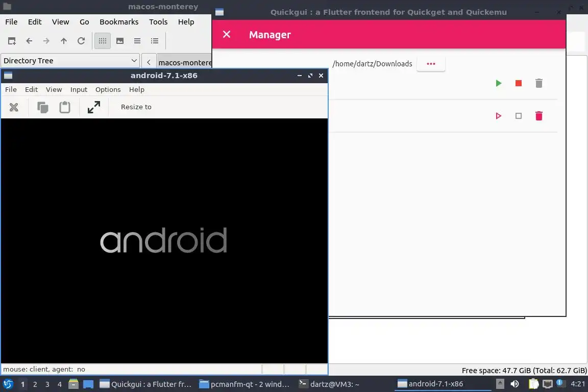This screenshot has height=392, width=588.
Task: Close the Quickgui Manager page
Action: tap(227, 35)
